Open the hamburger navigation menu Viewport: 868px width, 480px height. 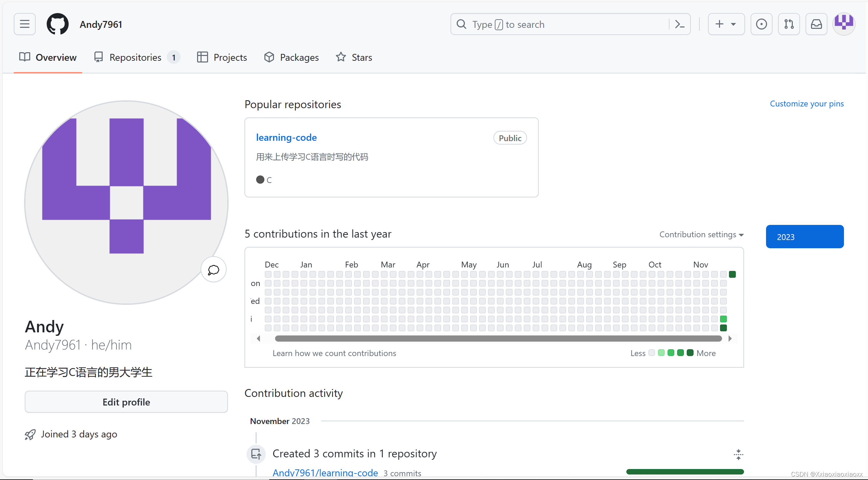24,24
